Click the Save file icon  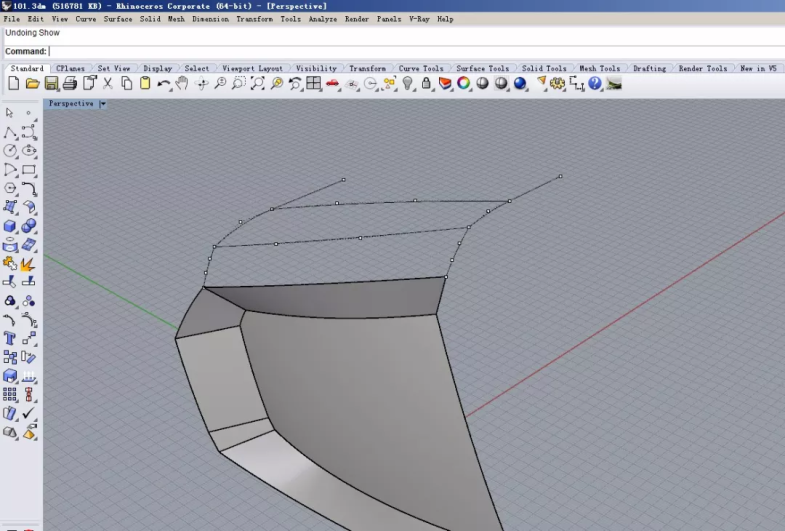[52, 84]
